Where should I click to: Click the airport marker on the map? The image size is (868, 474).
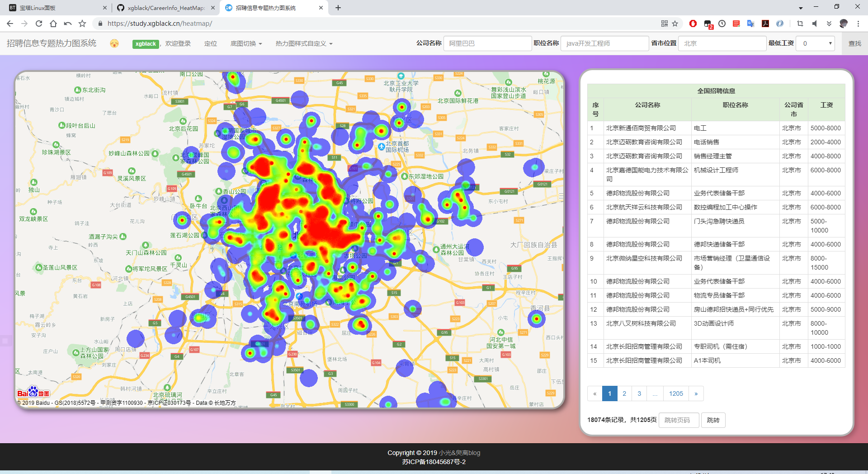coord(382,147)
